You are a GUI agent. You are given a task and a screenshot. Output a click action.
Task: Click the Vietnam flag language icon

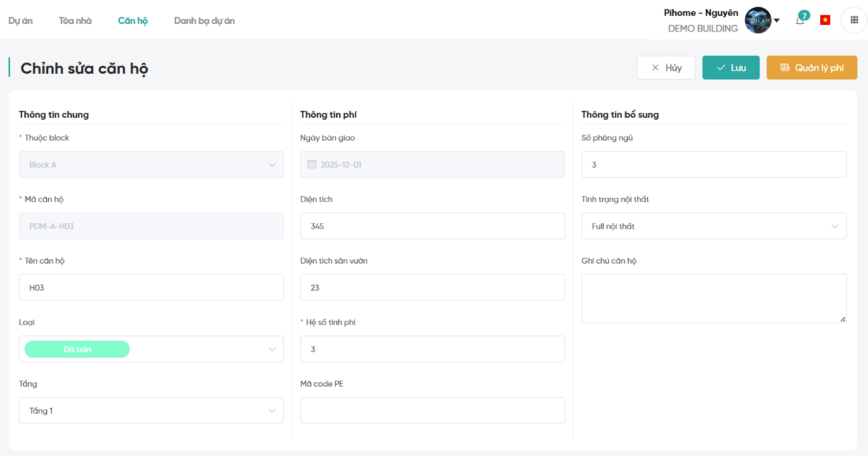tap(825, 20)
